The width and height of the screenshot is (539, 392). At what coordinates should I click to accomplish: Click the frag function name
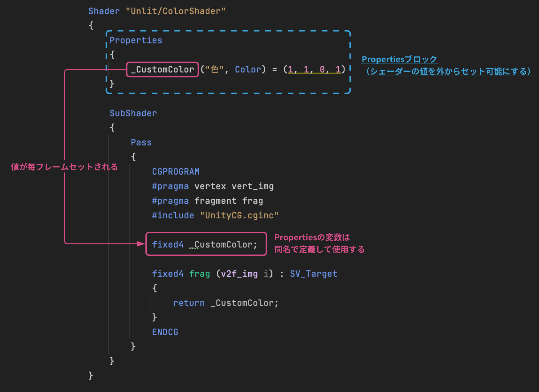coord(199,274)
